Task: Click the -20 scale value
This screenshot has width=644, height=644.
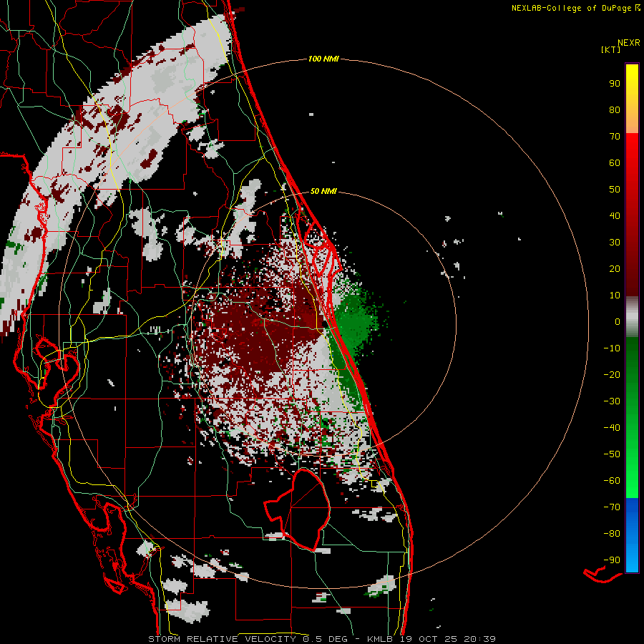Action: pos(612,374)
